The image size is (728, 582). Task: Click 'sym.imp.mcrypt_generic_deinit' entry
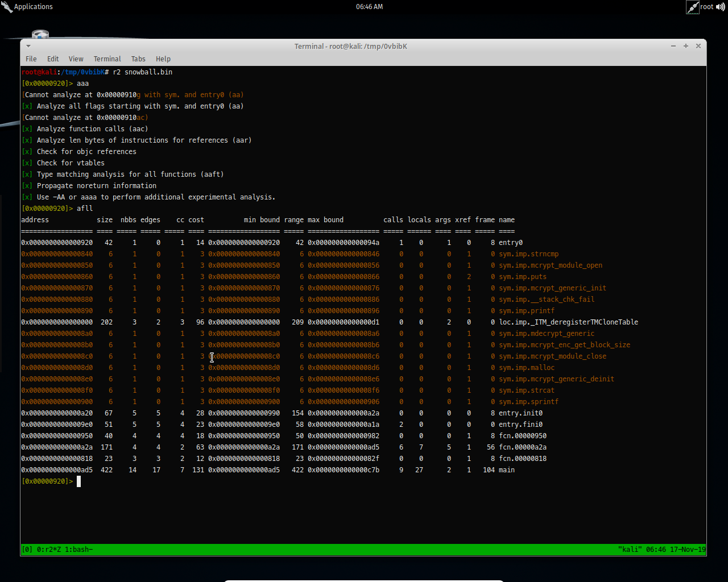[557, 379]
